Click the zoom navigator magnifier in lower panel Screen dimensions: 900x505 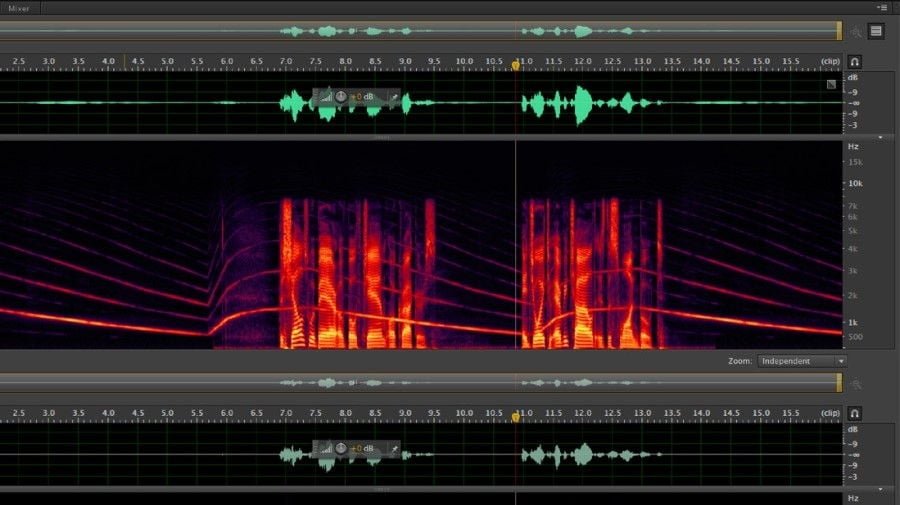point(856,383)
